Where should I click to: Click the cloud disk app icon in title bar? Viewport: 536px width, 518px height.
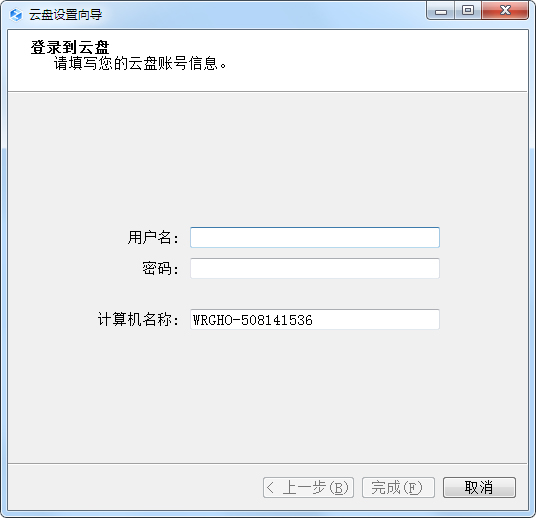click(16, 15)
